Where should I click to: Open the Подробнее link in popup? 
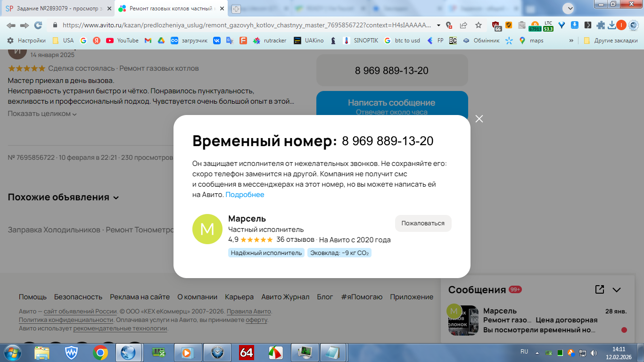(245, 195)
